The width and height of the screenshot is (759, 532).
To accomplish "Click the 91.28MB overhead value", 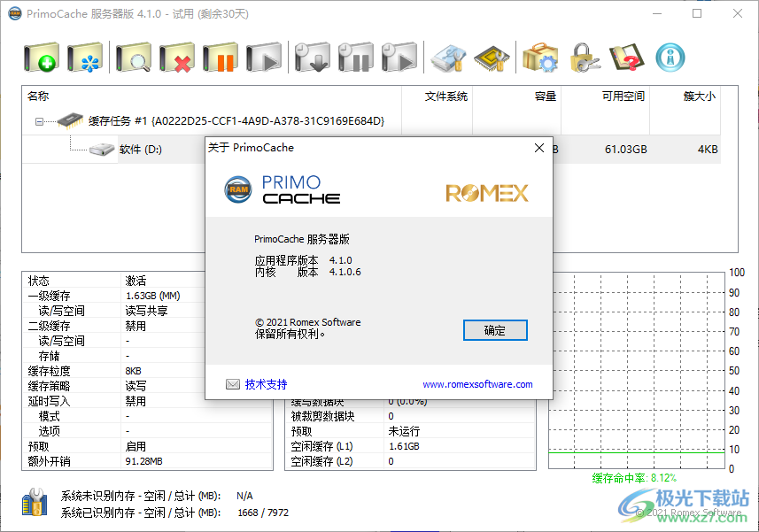I will tap(144, 461).
